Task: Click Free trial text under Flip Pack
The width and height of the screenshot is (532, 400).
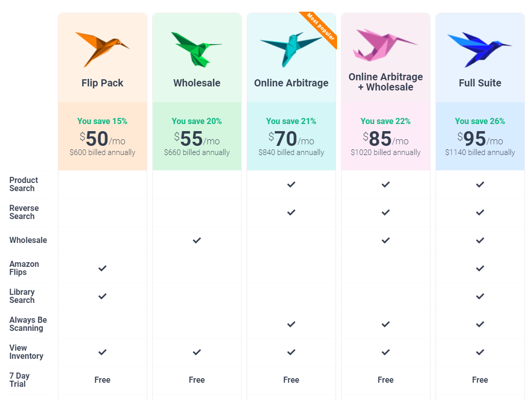Action: point(103,380)
